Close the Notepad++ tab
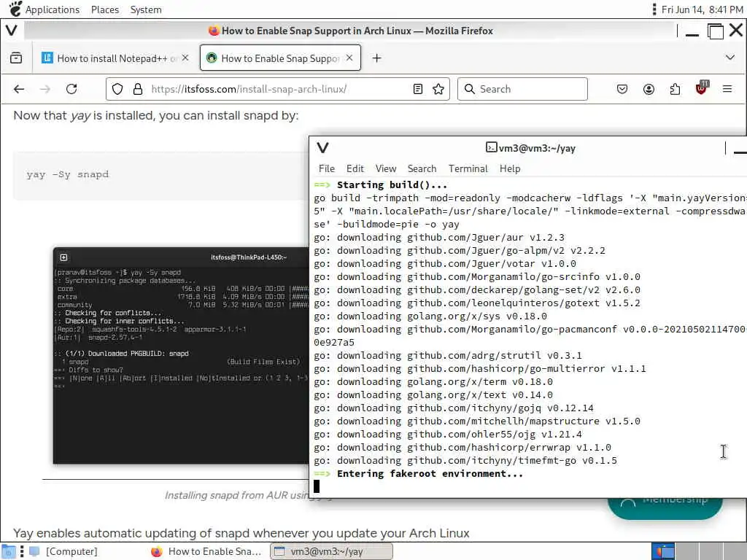This screenshot has height=560, width=747. (185, 58)
